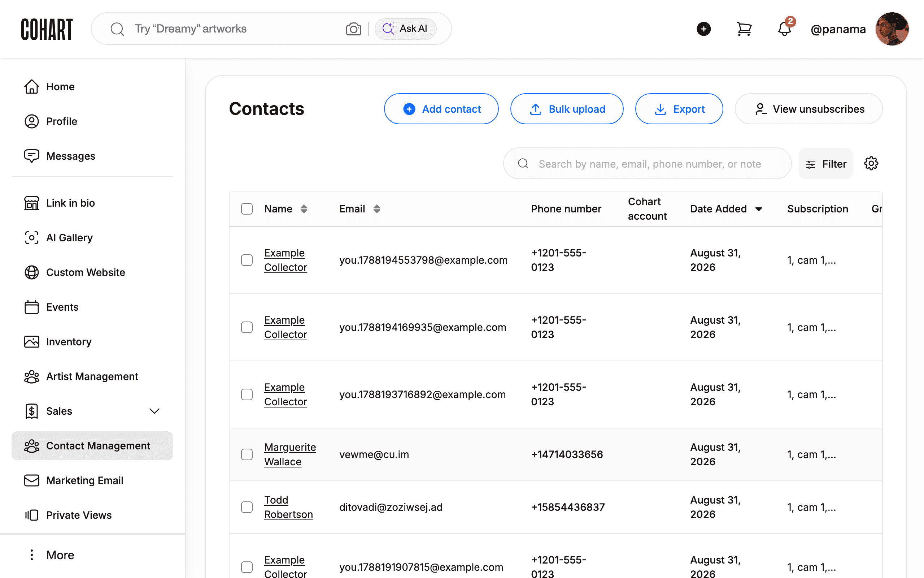Click email ditovadi@zoziwsej.ad

pos(391,507)
